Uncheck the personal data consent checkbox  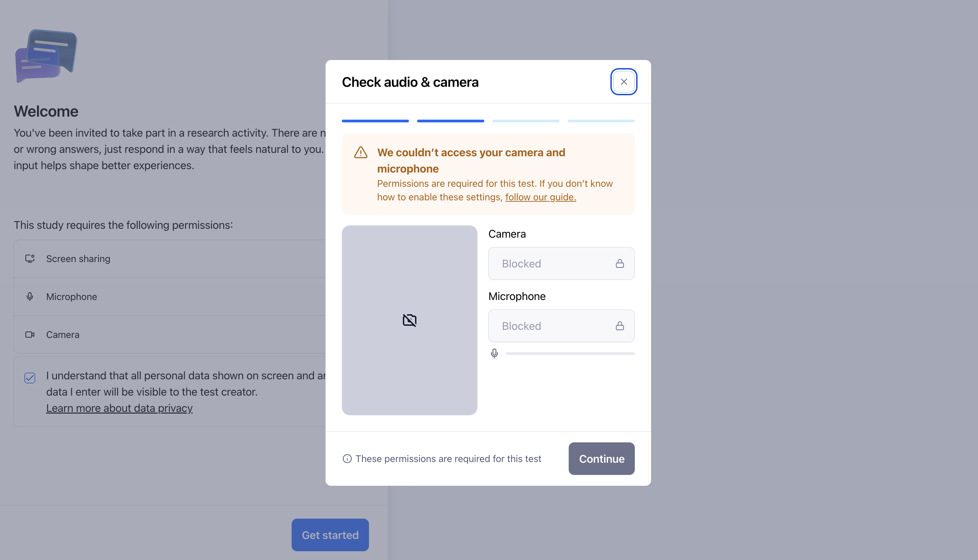(x=30, y=378)
